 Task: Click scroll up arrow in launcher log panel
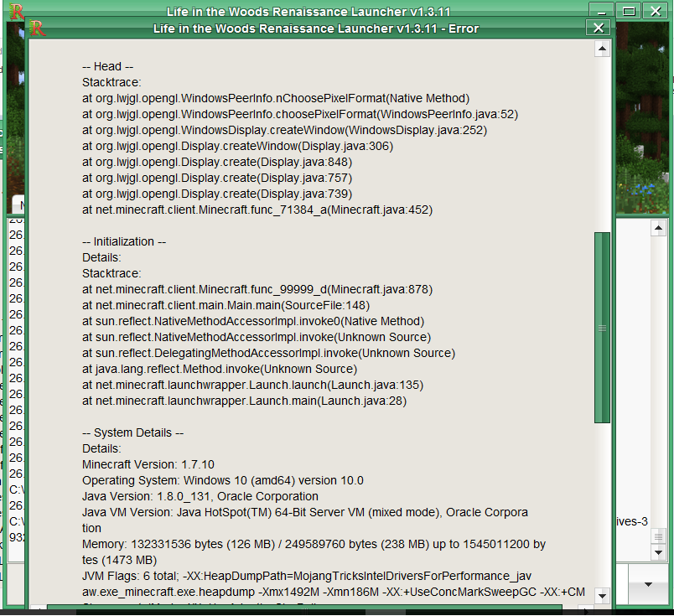point(658,228)
